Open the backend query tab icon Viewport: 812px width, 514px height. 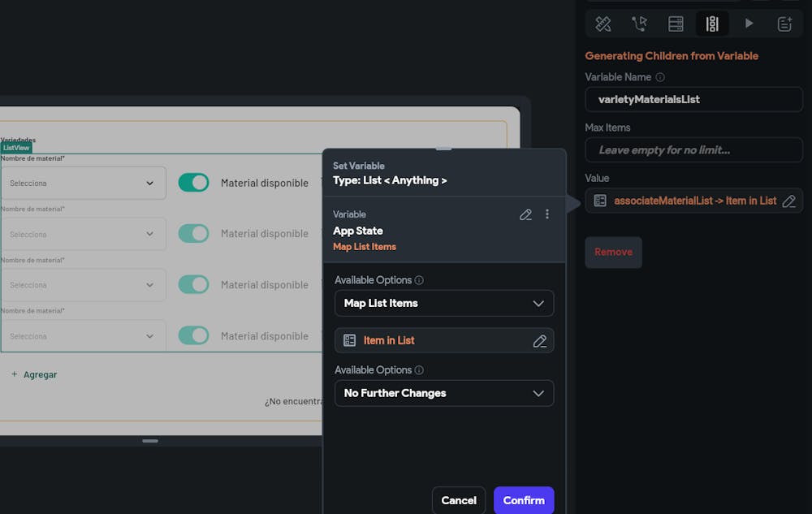coord(676,24)
